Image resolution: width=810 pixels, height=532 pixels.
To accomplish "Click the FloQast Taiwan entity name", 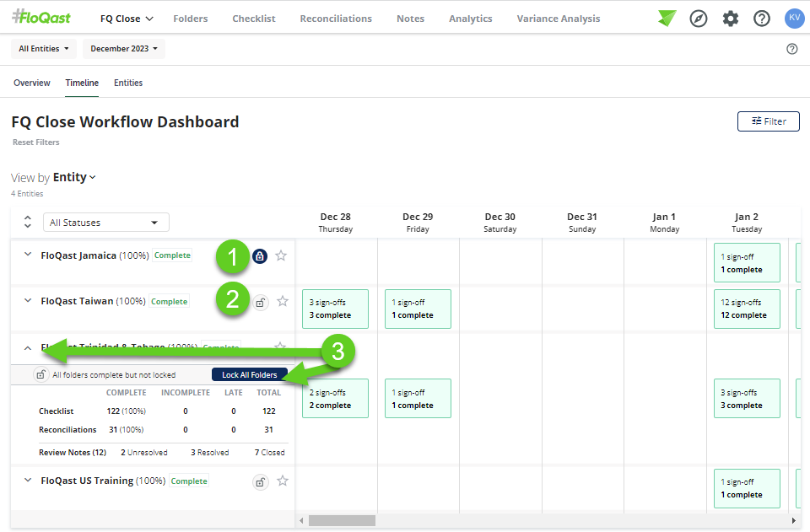I will [77, 301].
